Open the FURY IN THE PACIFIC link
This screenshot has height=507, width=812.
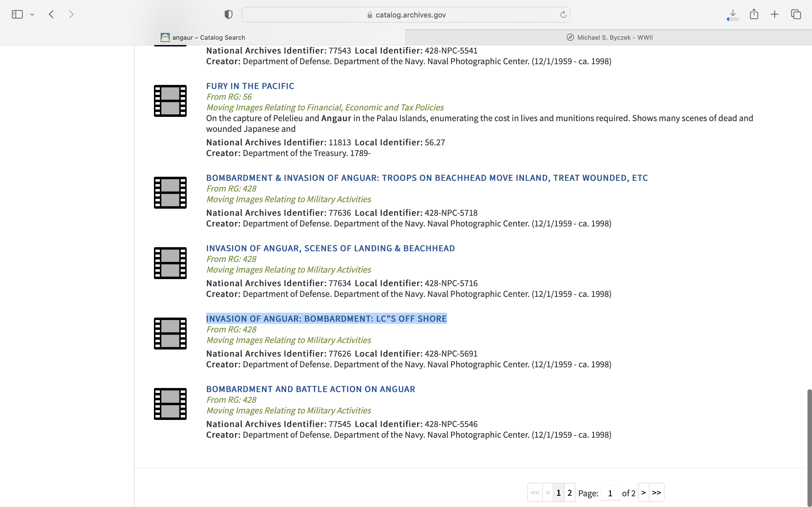tap(250, 86)
